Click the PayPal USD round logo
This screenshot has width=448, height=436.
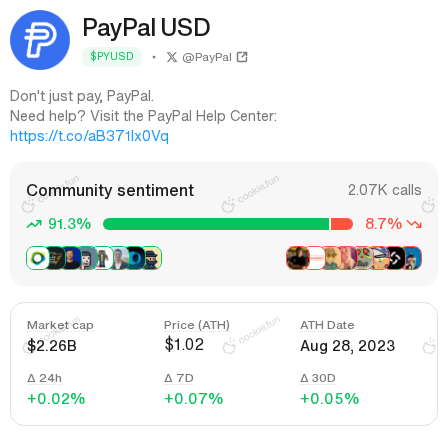40,40
